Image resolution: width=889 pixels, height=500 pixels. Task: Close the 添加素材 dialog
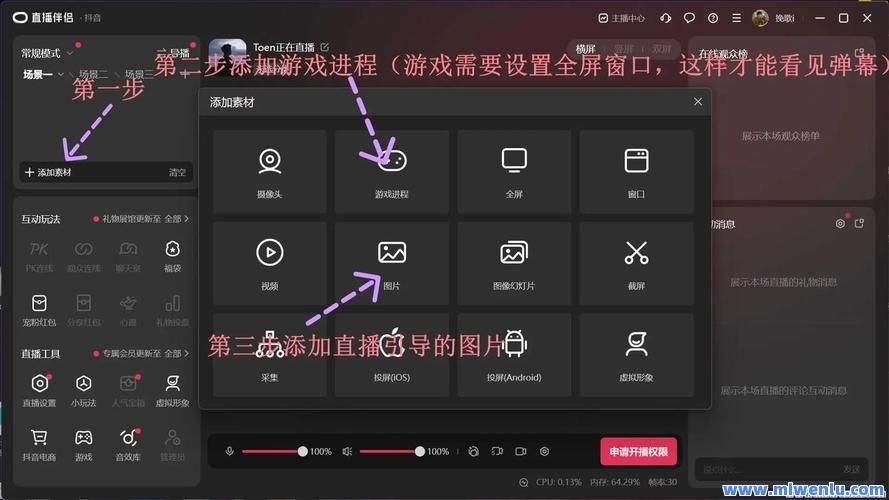pos(698,102)
